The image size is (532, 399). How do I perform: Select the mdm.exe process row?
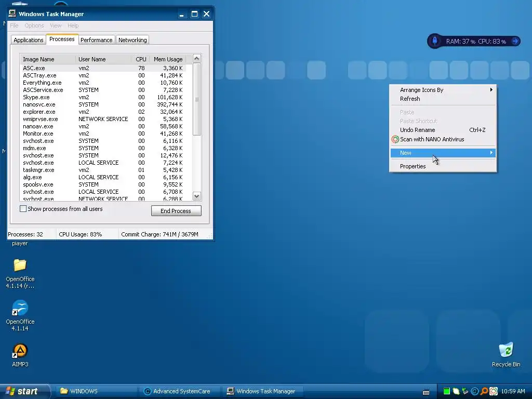(103, 148)
